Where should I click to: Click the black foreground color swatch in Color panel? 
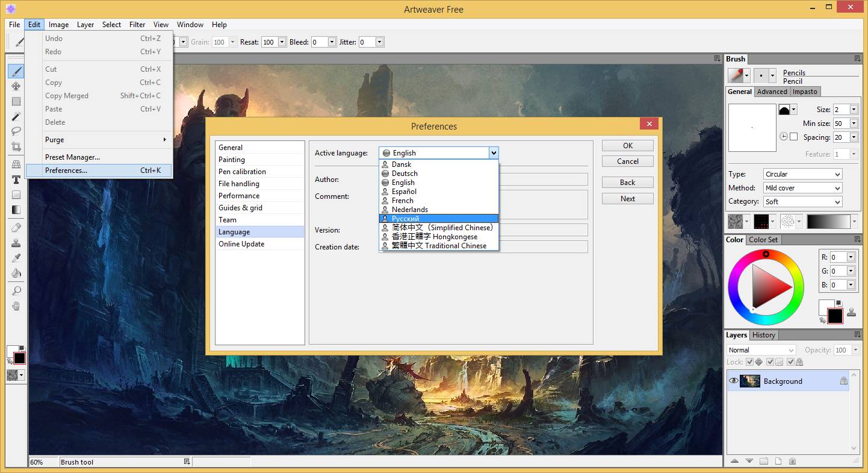[x=835, y=316]
